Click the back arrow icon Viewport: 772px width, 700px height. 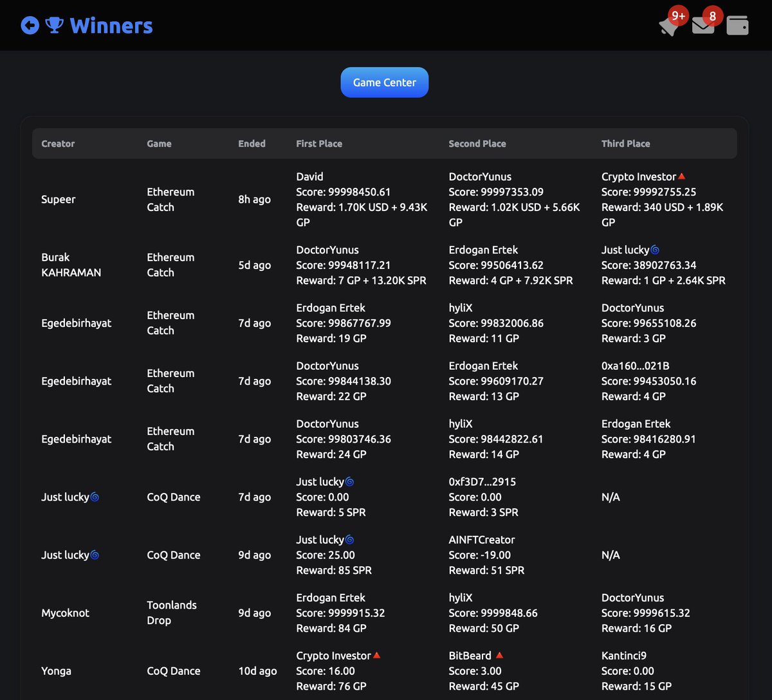pyautogui.click(x=30, y=26)
